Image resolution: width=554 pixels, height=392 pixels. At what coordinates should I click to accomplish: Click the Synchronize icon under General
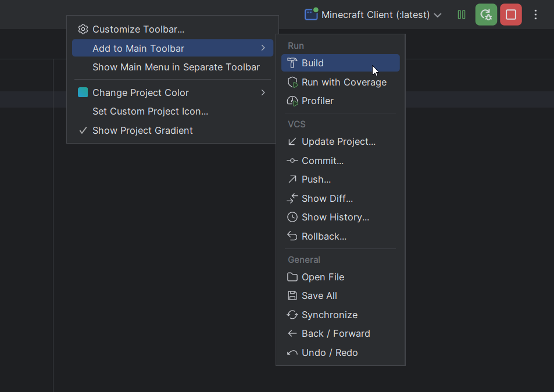(x=292, y=315)
